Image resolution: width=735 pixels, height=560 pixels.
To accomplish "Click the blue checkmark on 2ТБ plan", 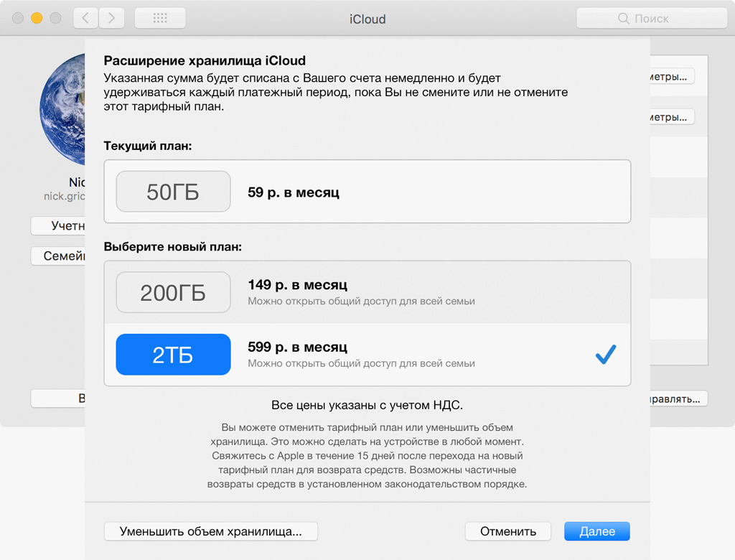I will 606,355.
